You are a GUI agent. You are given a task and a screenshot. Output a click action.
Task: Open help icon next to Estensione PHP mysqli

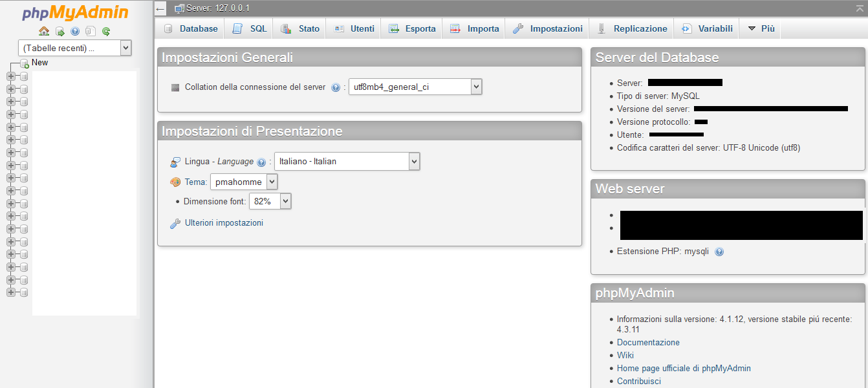pyautogui.click(x=719, y=252)
